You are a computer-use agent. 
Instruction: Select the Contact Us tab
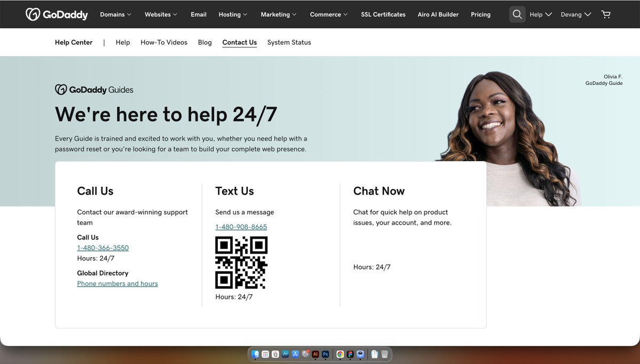tap(239, 43)
